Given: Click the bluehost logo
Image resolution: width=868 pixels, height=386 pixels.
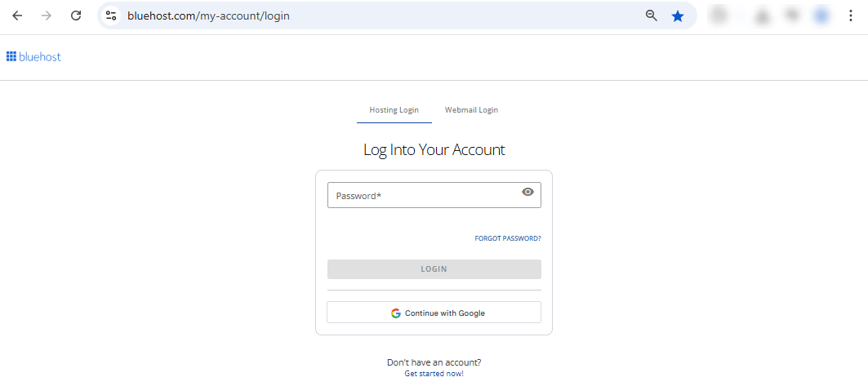Looking at the screenshot, I should pos(34,57).
